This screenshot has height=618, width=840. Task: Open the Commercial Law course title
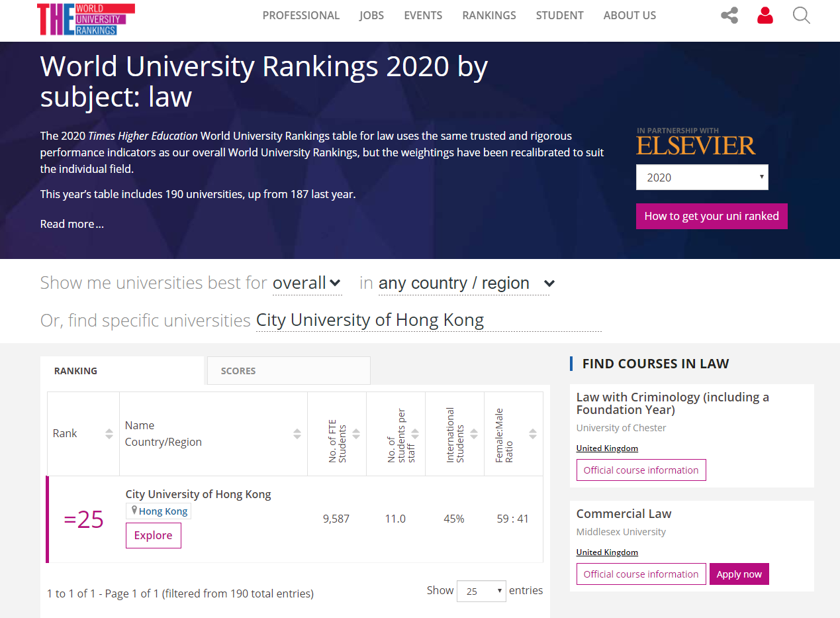(x=624, y=514)
